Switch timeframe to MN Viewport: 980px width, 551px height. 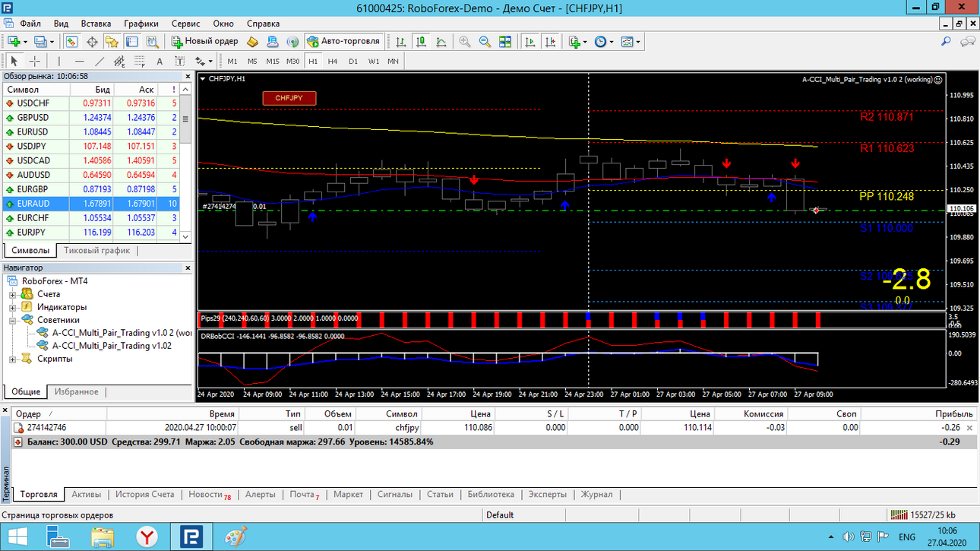pos(393,61)
